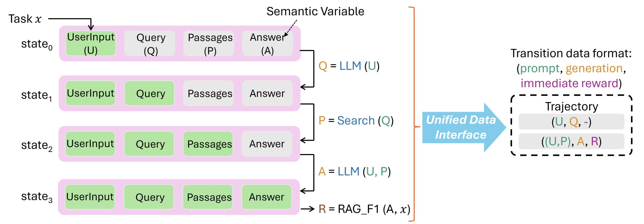The height and width of the screenshot is (224, 644).
Task: Click the Trajectory heading in dashed box
Action: [571, 107]
